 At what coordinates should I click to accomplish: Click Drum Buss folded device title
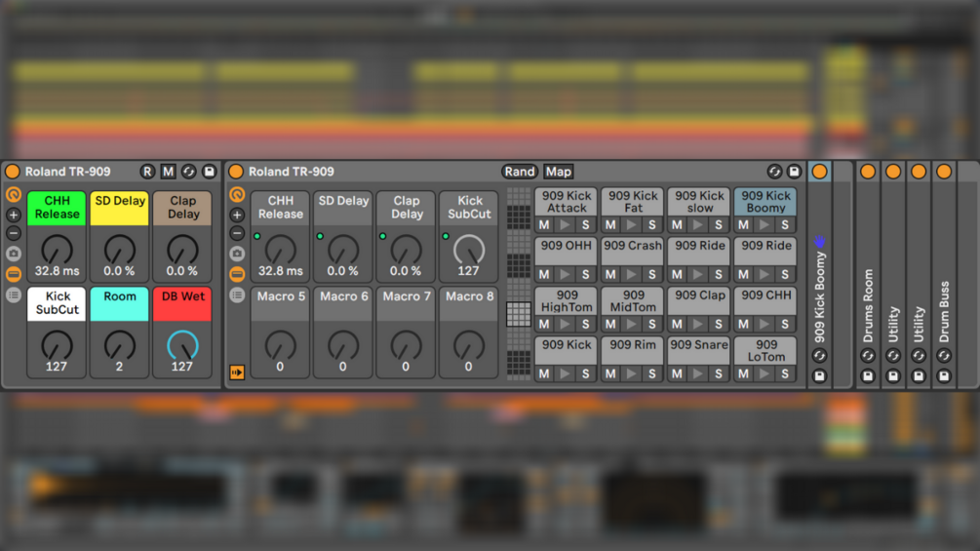click(944, 312)
